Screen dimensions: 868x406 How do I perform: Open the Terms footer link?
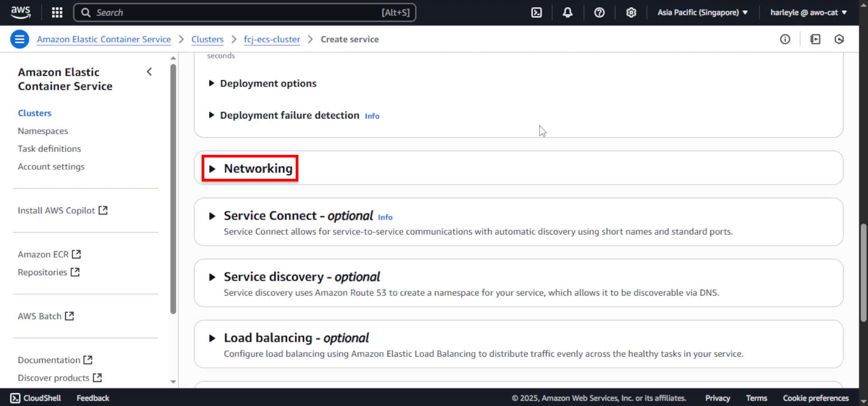click(756, 398)
